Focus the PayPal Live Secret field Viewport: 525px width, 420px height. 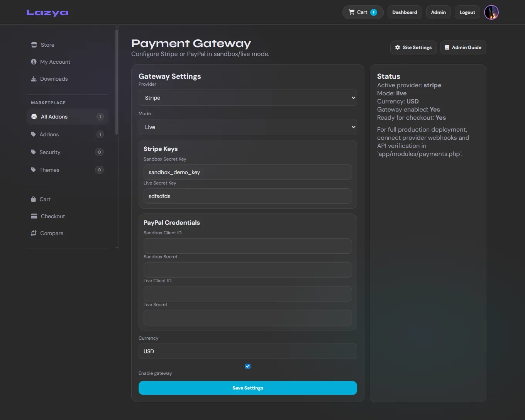248,318
